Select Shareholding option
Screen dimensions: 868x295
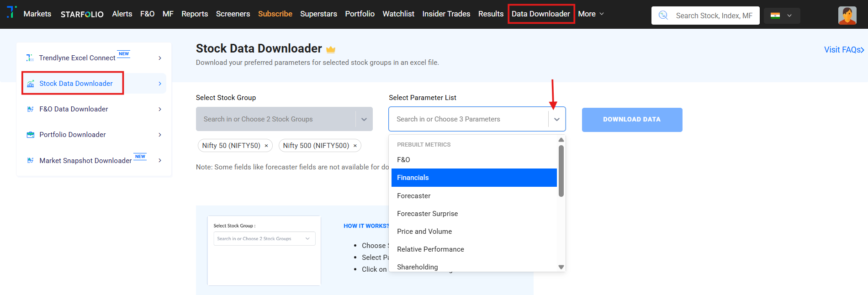click(x=474, y=267)
